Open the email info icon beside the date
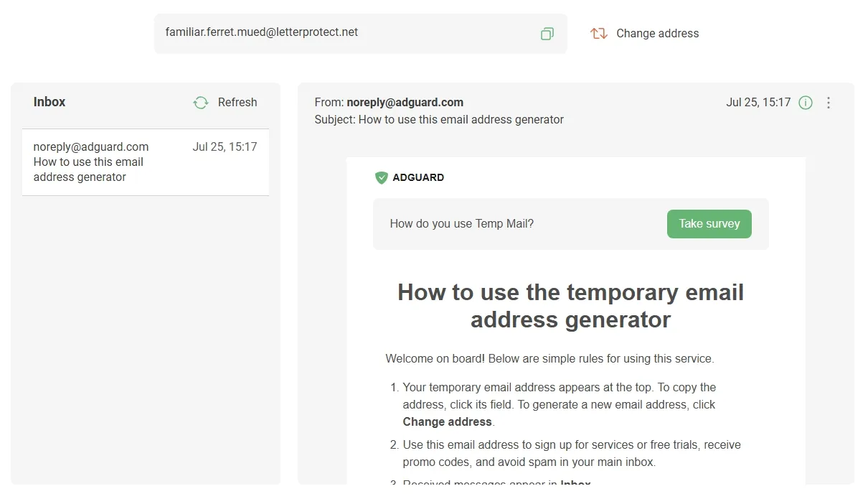This screenshot has width=868, height=499. [x=806, y=103]
